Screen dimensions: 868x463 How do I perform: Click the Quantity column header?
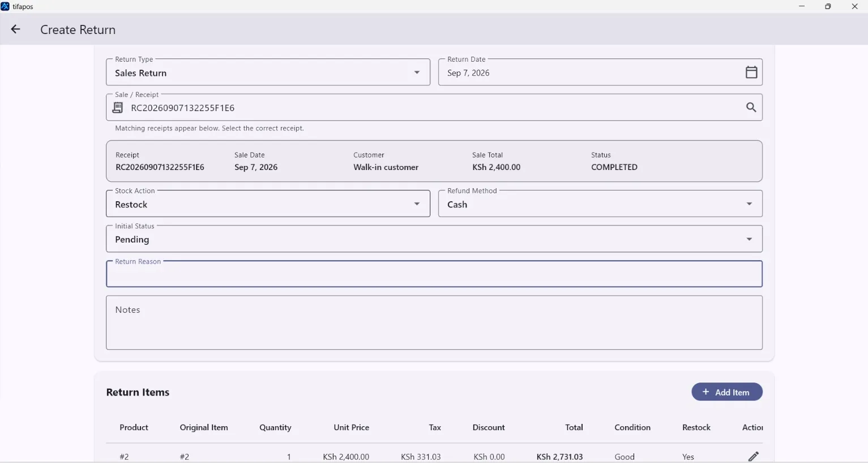(x=275, y=428)
